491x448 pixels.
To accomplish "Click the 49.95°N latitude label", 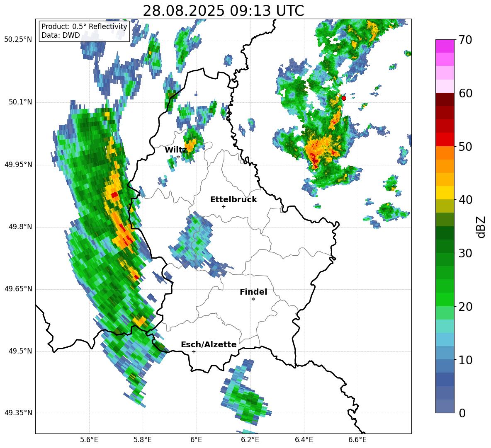I will tap(18, 165).
